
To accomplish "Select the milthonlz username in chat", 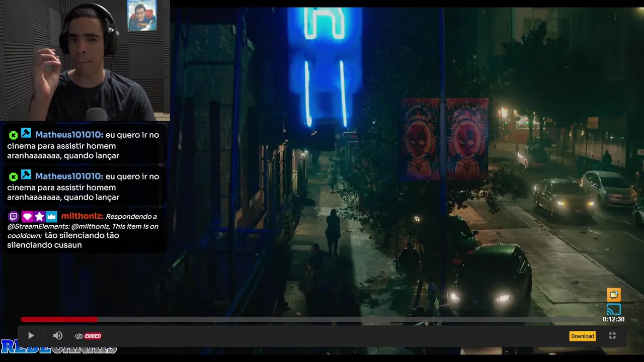I will pos(82,216).
